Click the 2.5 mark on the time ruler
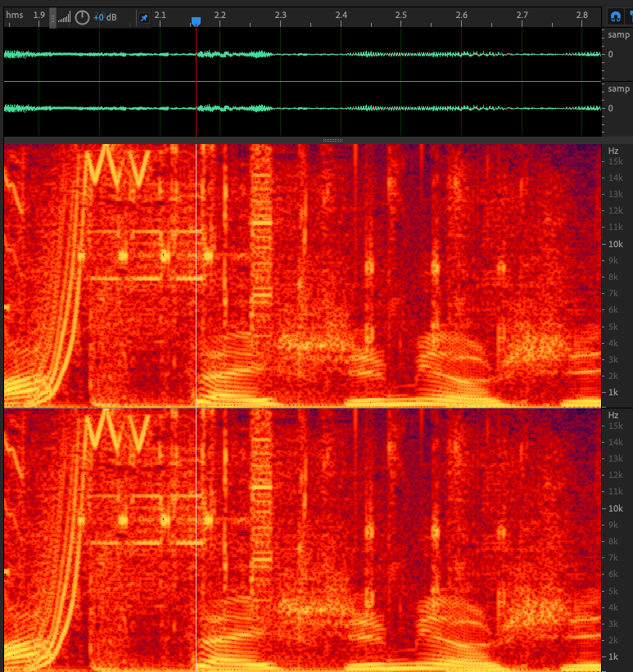 coord(400,16)
